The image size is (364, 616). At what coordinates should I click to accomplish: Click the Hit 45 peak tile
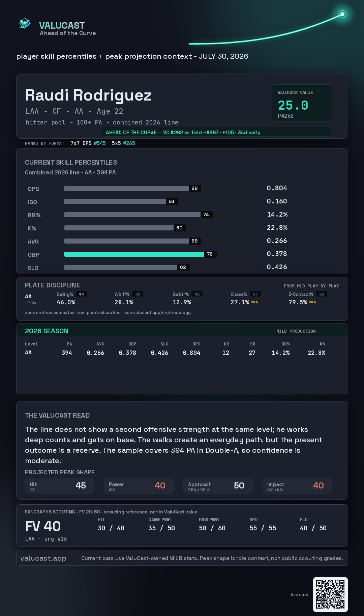pyautogui.click(x=60, y=486)
